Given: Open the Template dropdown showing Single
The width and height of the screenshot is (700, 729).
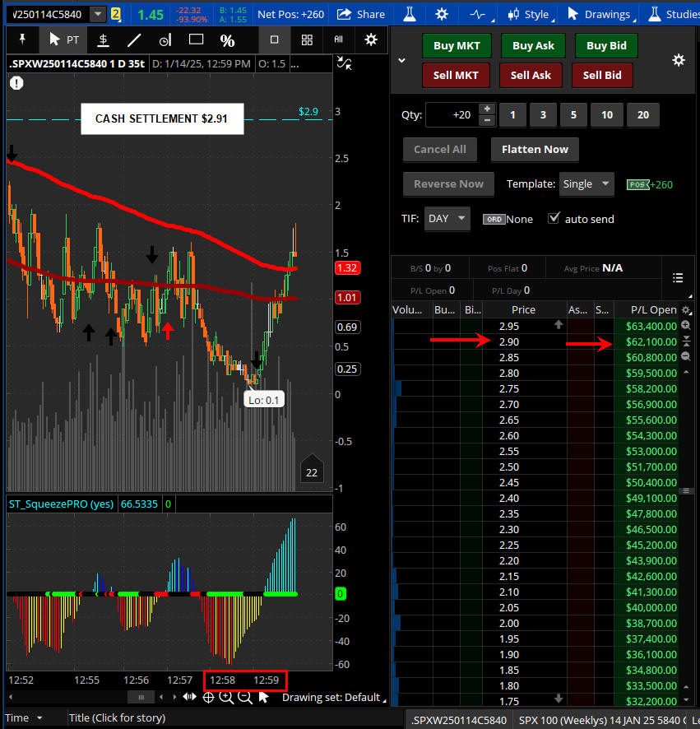Looking at the screenshot, I should point(587,184).
